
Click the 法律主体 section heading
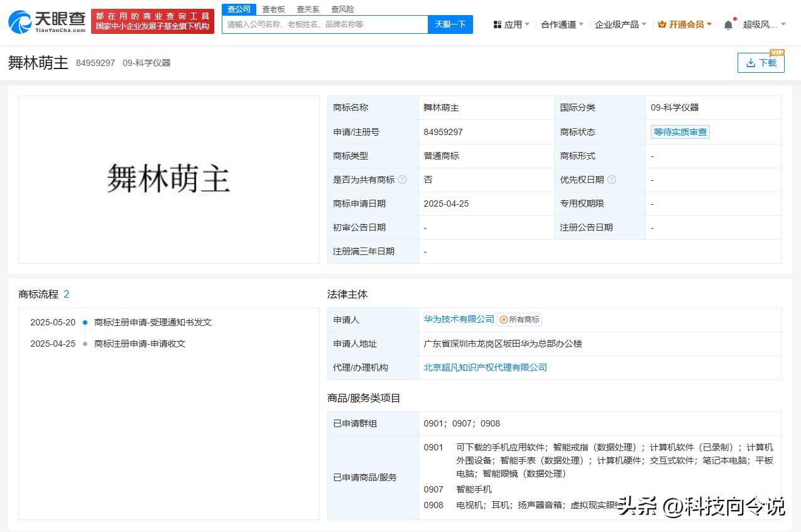tap(347, 294)
